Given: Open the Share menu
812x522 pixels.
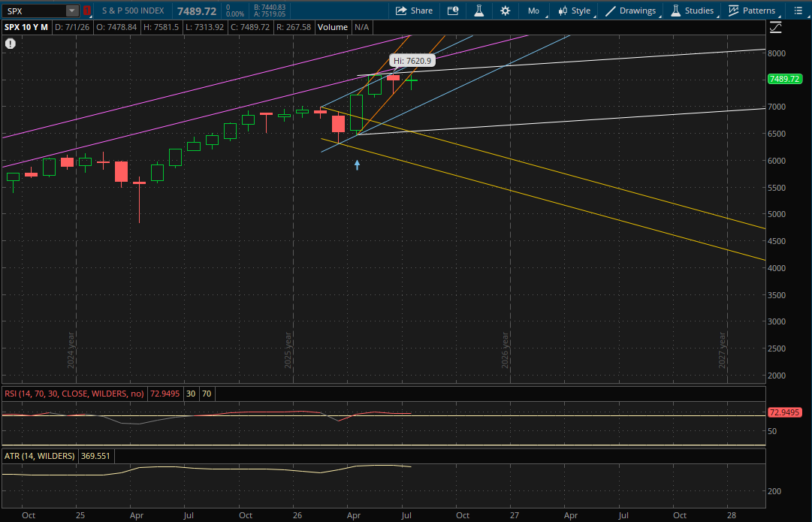Looking at the screenshot, I should click(x=414, y=11).
